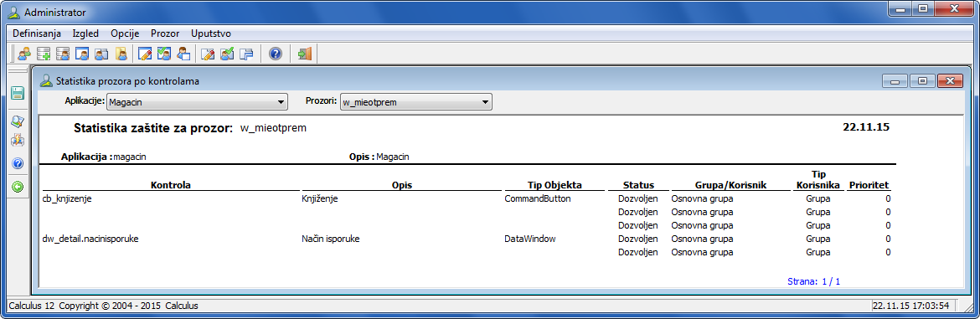The image size is (980, 319).
Task: Click the two-users icon in the toolbar
Action: (24, 54)
